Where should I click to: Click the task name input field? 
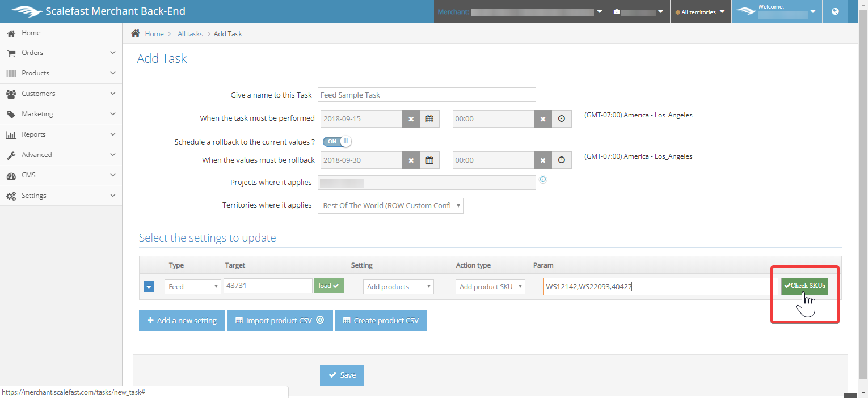[427, 95]
